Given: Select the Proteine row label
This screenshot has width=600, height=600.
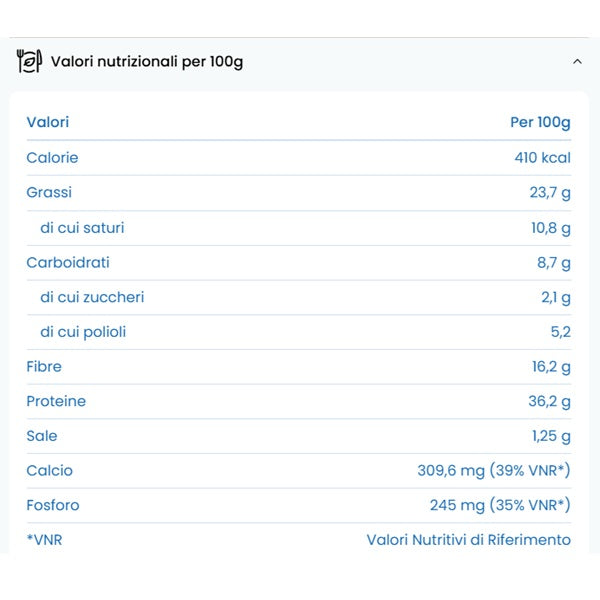Looking at the screenshot, I should 56,401.
